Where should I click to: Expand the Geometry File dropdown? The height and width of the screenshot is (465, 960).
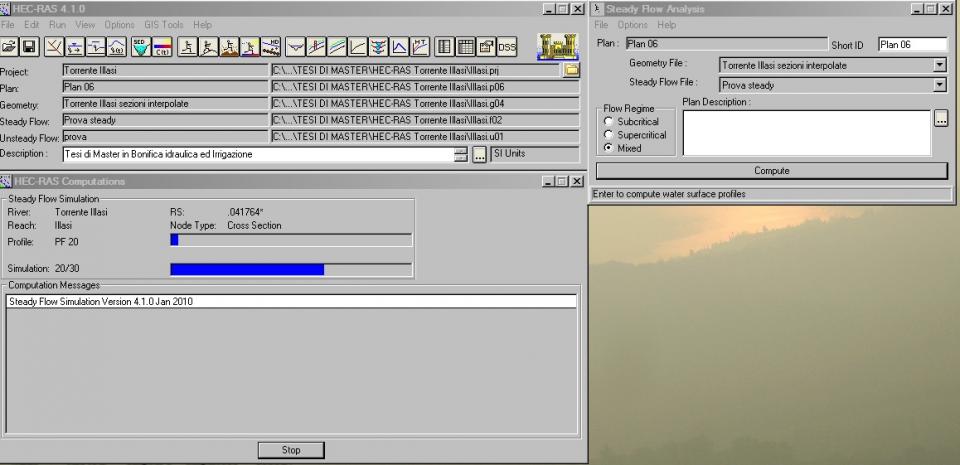tap(939, 65)
